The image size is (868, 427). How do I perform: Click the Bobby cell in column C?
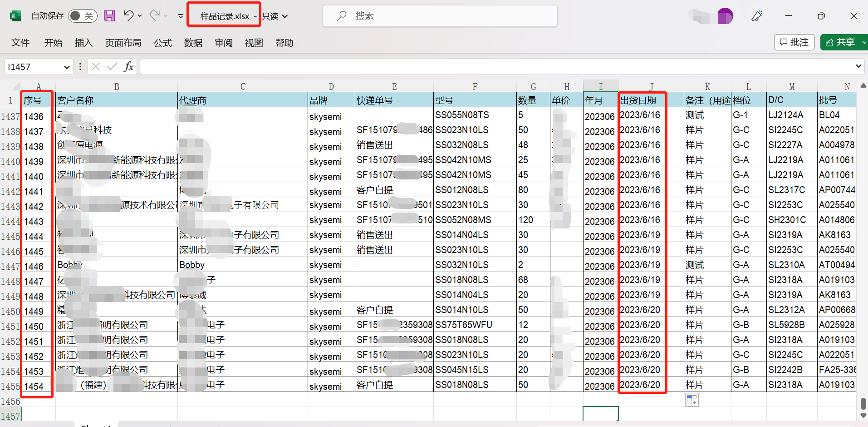click(x=242, y=265)
